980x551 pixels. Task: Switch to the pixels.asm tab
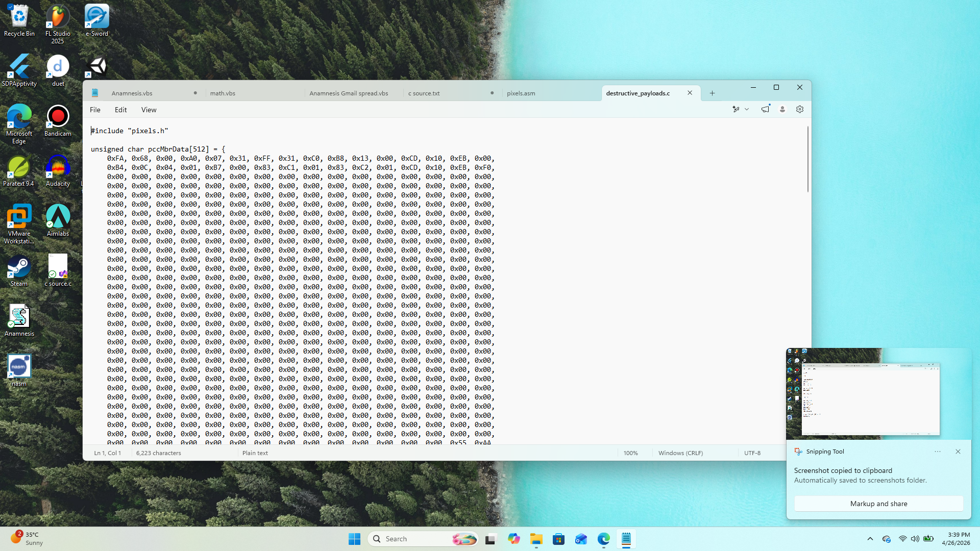[x=521, y=93]
